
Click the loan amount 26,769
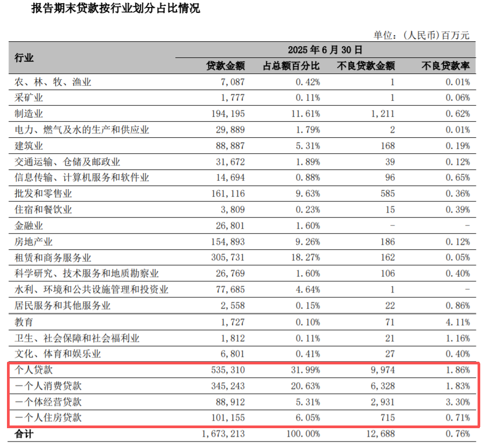(230, 274)
